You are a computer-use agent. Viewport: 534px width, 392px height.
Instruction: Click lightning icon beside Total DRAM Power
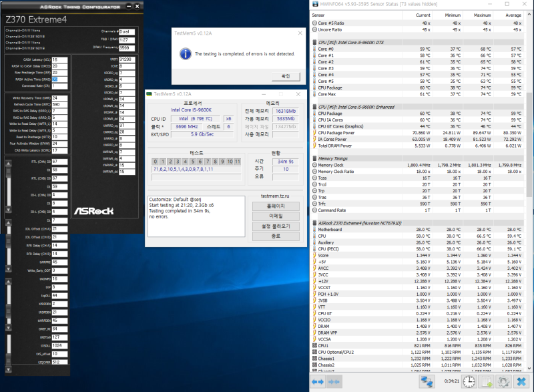tap(314, 146)
